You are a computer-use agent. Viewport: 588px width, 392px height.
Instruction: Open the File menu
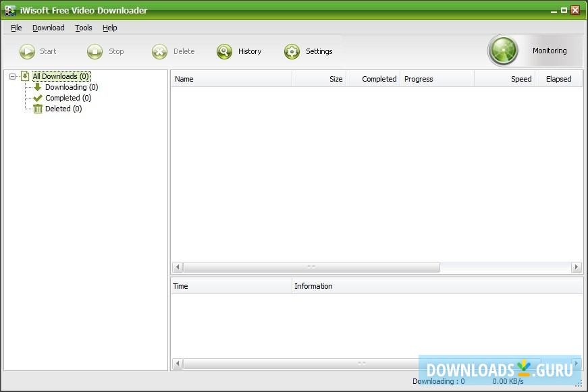pyautogui.click(x=16, y=28)
